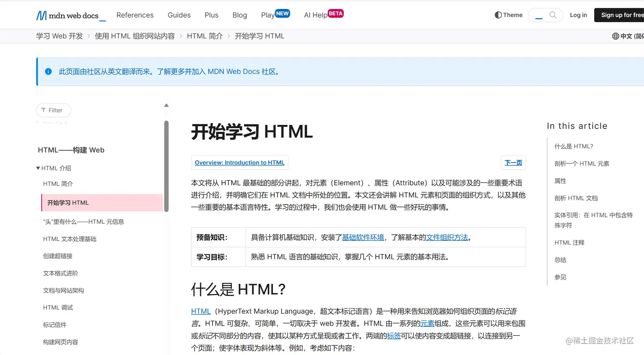
Task: Open the 中文 language dropdown
Action: coord(628,36)
